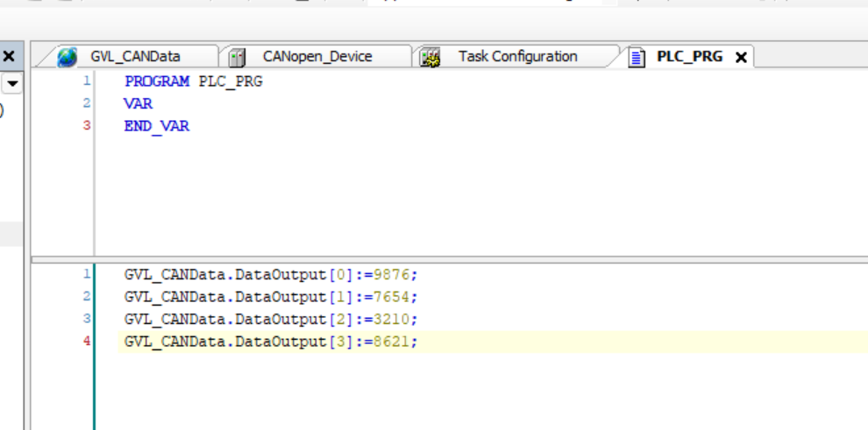
Task: Click the DataOutput[1]:=7654 code line
Action: (271, 297)
